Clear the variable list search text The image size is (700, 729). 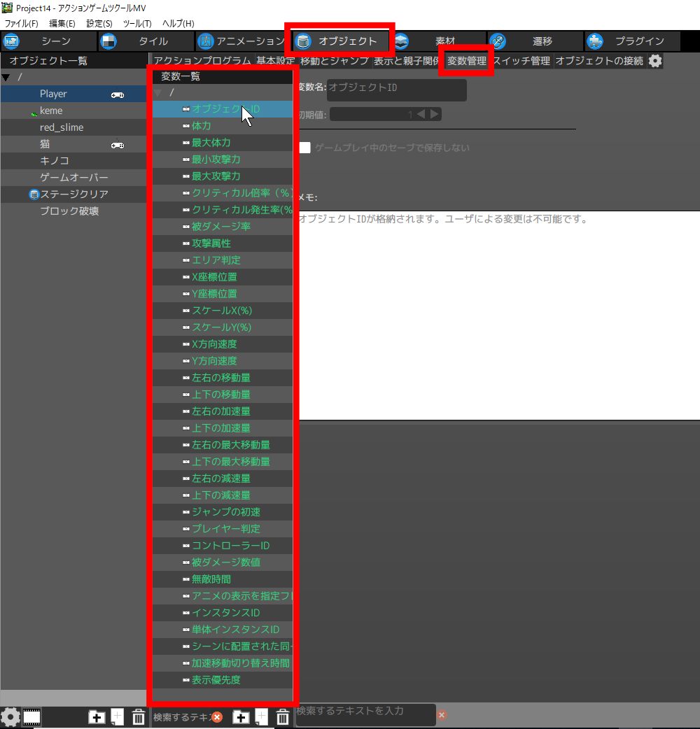click(217, 716)
